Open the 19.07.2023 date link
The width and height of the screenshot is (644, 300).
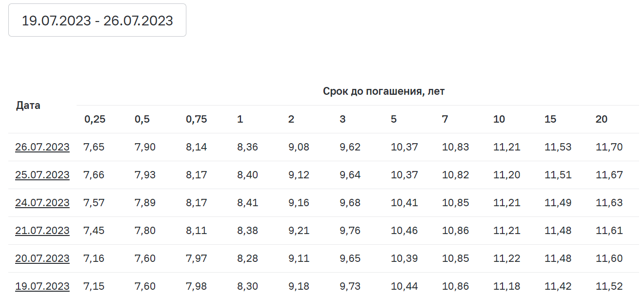(42, 286)
